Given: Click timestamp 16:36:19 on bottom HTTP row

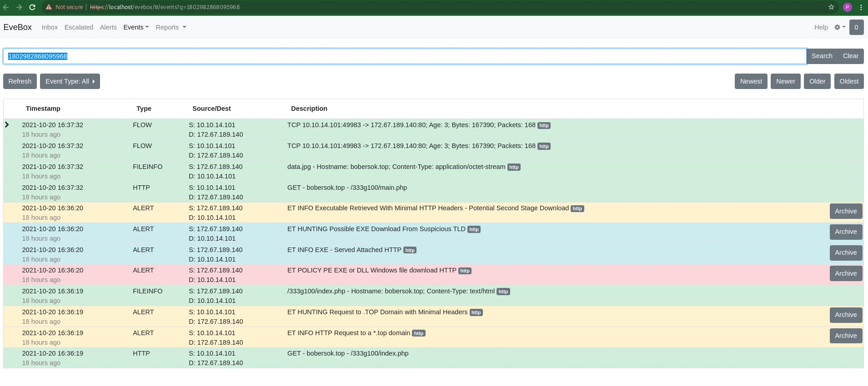Looking at the screenshot, I should (x=52, y=353).
